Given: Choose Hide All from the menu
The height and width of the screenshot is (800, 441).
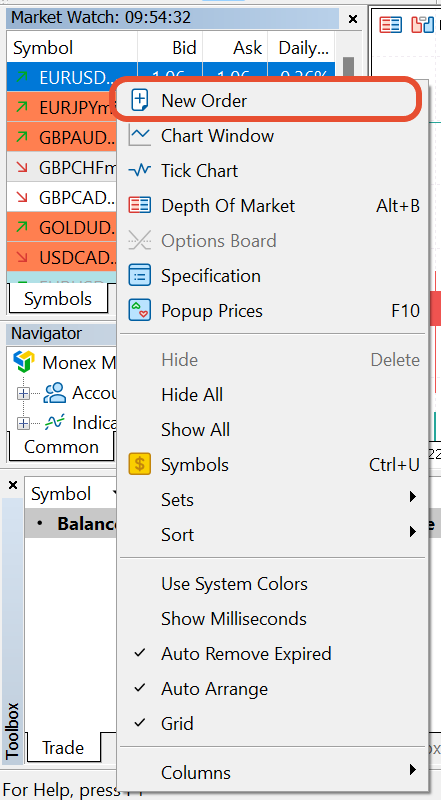Looking at the screenshot, I should coord(192,394).
